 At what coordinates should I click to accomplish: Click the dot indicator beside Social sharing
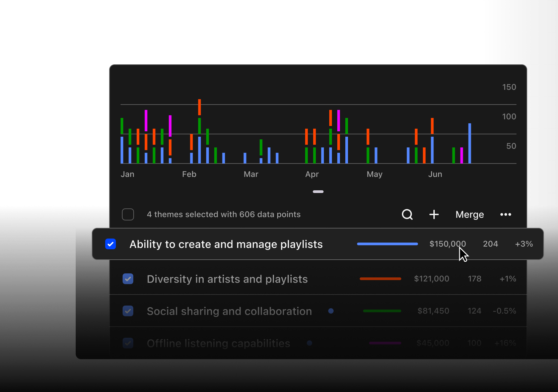[x=331, y=311]
